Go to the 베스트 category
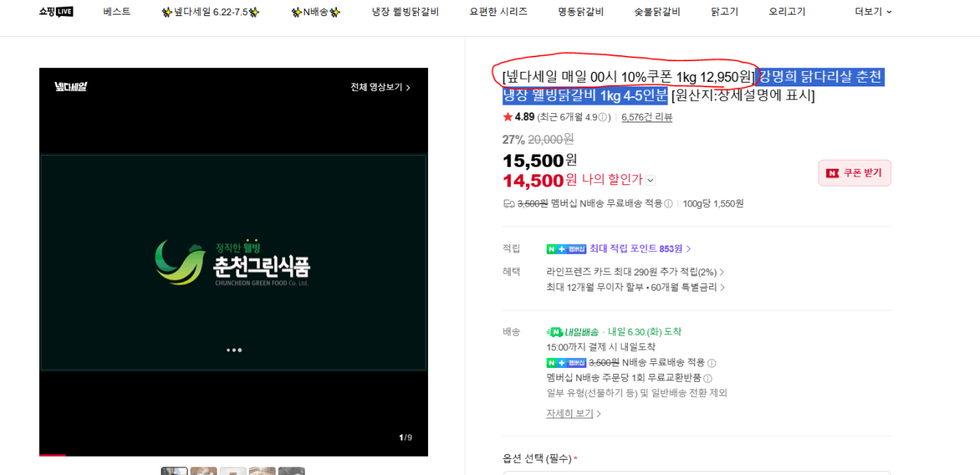This screenshot has width=980, height=475. click(x=116, y=11)
